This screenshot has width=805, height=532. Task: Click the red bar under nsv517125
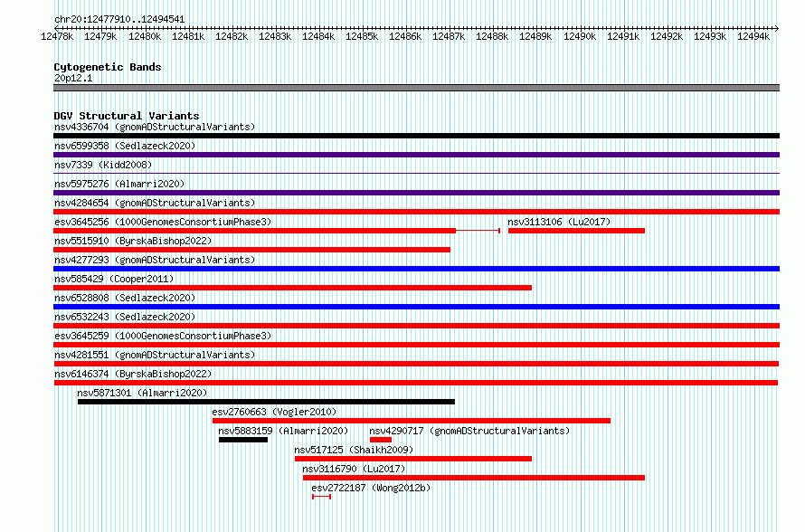[413, 459]
